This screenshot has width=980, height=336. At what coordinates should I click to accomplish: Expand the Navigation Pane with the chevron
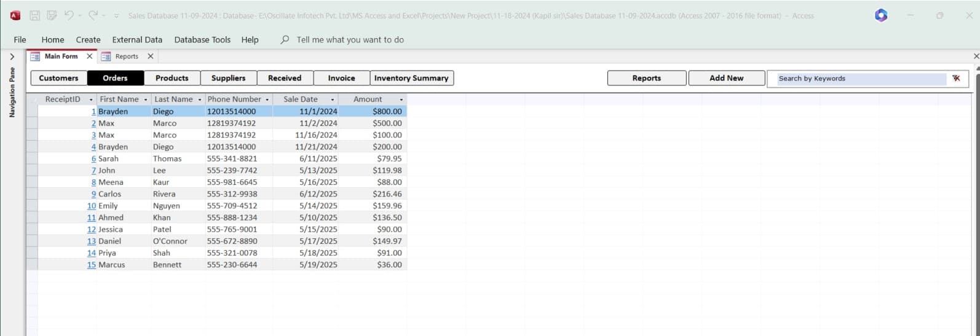12,57
